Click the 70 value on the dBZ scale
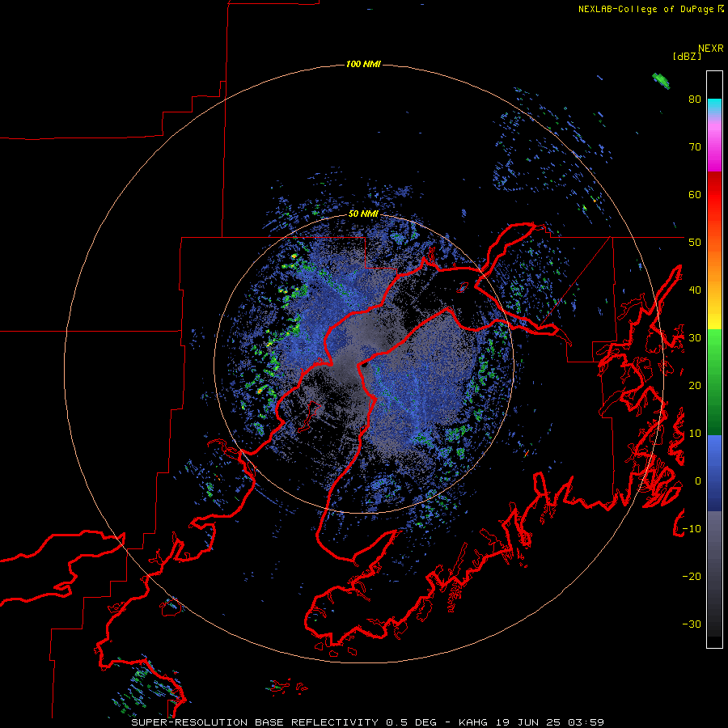 point(695,147)
